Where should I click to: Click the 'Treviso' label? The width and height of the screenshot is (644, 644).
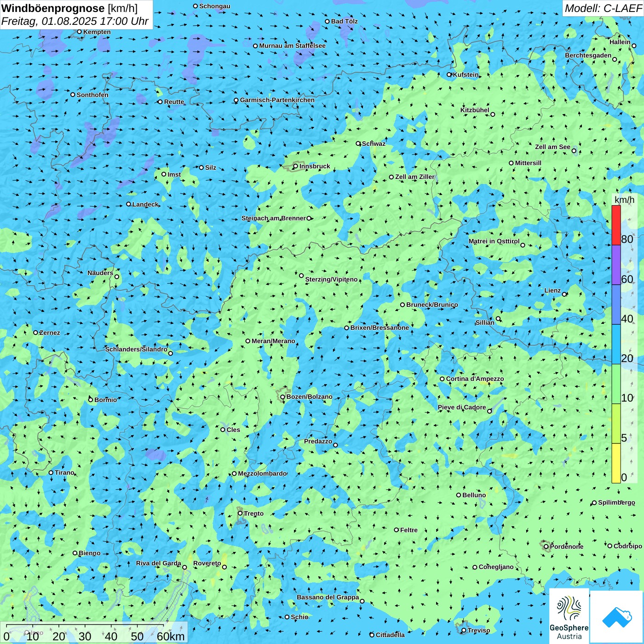coord(479,630)
